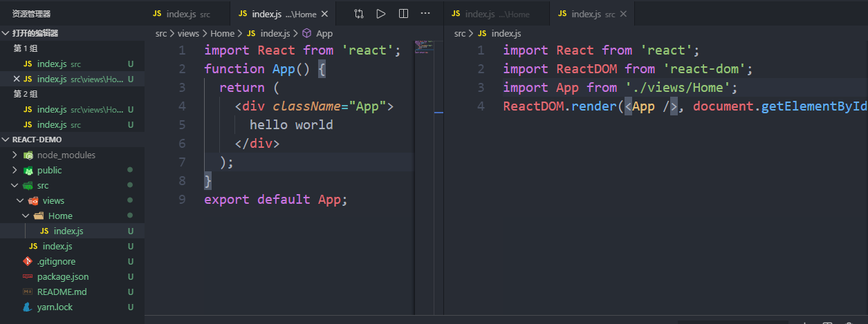This screenshot has width=868, height=324.
Task: Click the 第 2 组 group label
Action: pos(26,95)
